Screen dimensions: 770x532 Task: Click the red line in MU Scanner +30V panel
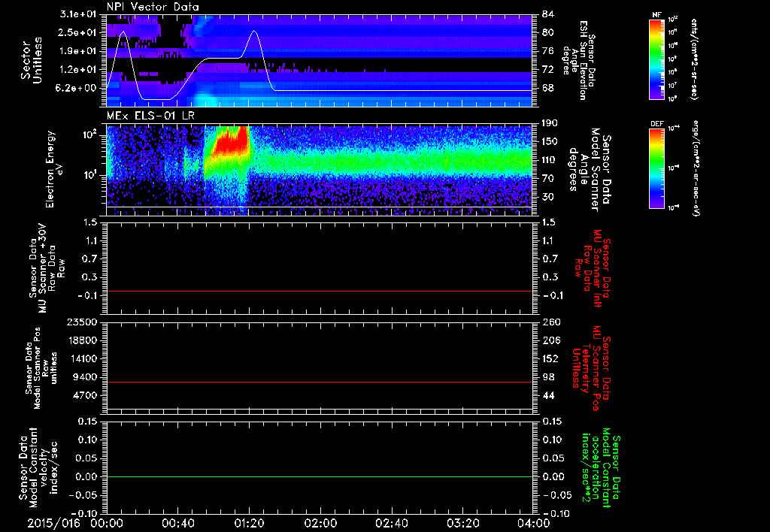pyautogui.click(x=320, y=291)
